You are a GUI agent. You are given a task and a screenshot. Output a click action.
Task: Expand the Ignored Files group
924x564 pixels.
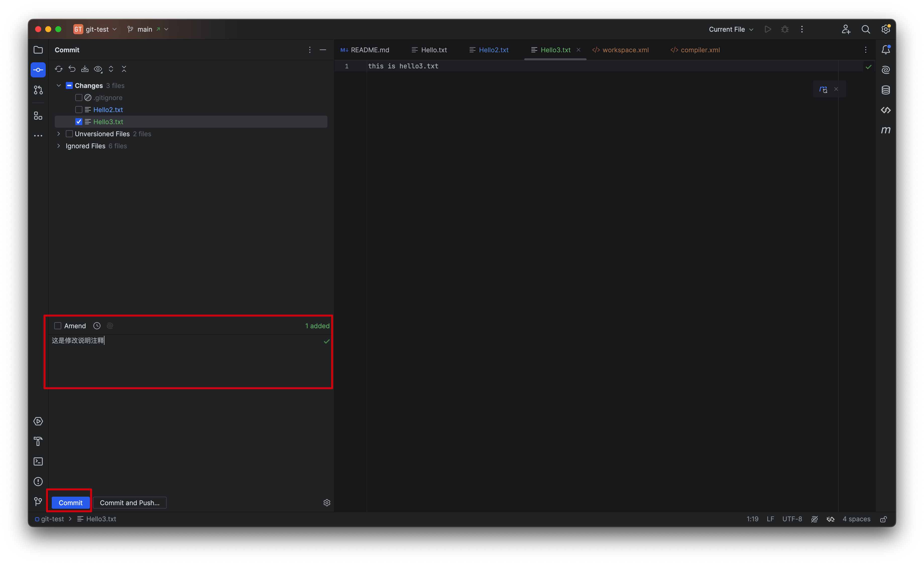tap(59, 146)
